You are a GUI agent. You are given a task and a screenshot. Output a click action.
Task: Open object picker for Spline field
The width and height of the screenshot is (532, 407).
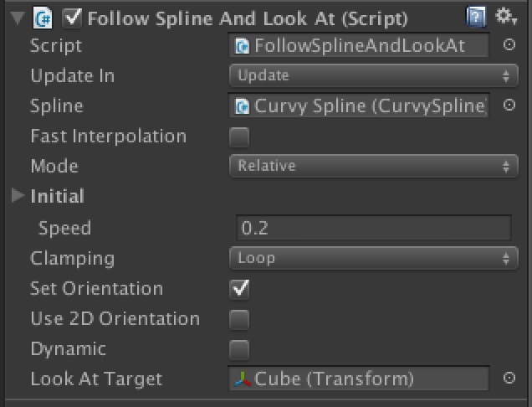509,105
